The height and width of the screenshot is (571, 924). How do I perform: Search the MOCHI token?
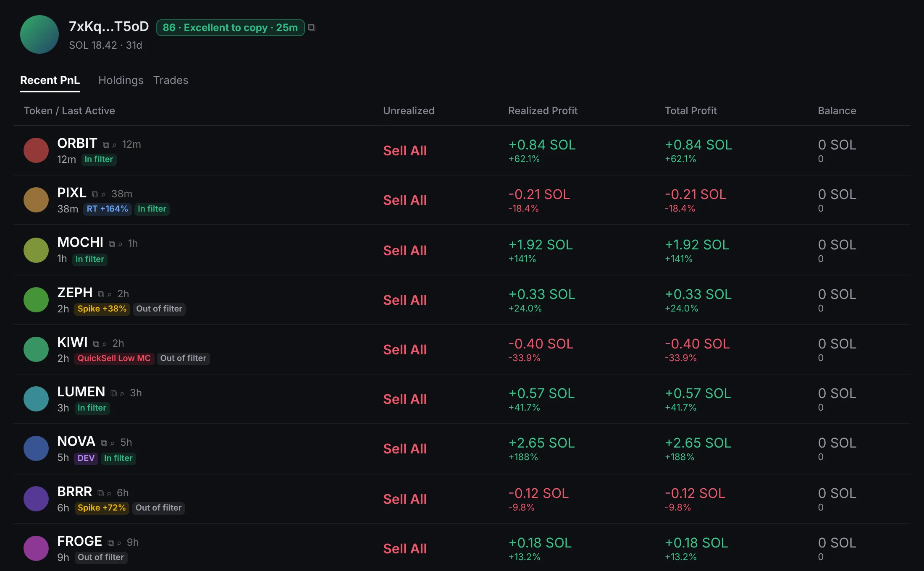[x=120, y=244]
